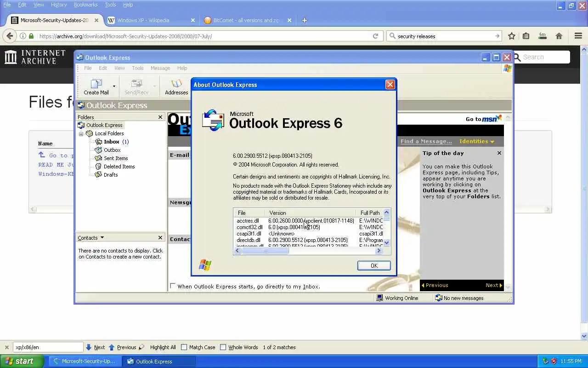Click the Working Online status icon
588x368 pixels.
(379, 298)
